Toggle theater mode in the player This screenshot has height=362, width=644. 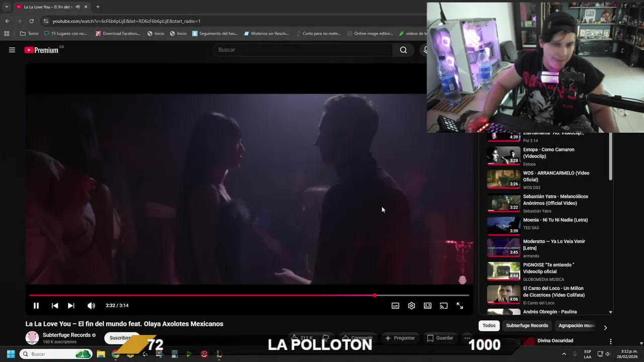[x=428, y=306]
